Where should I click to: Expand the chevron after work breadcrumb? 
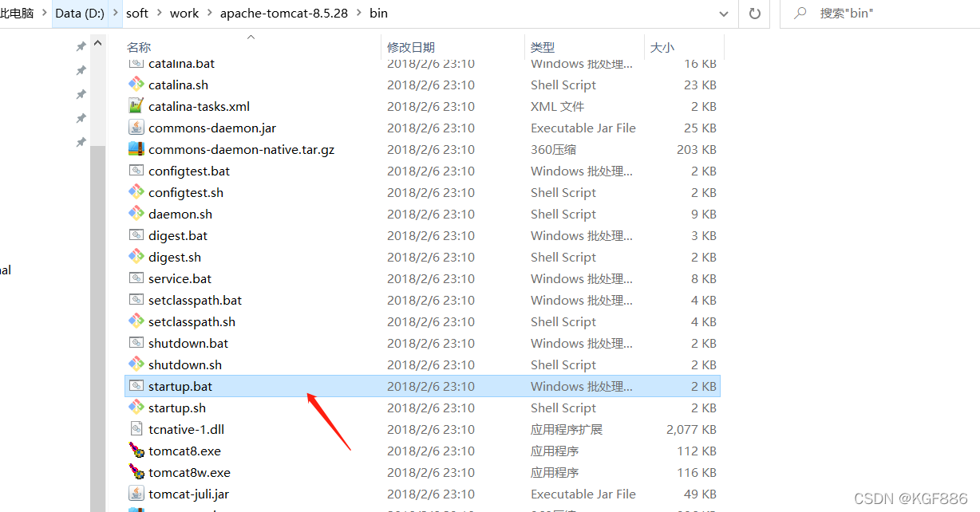click(209, 14)
